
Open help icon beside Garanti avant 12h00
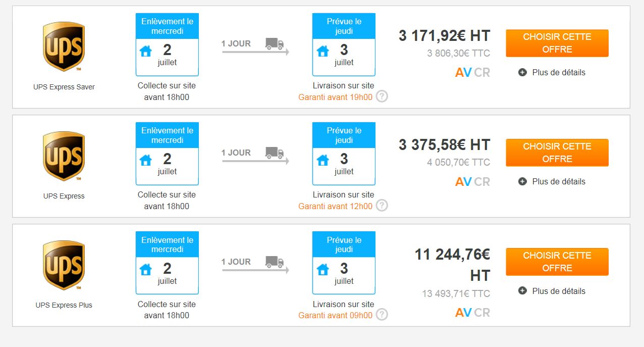pos(382,206)
